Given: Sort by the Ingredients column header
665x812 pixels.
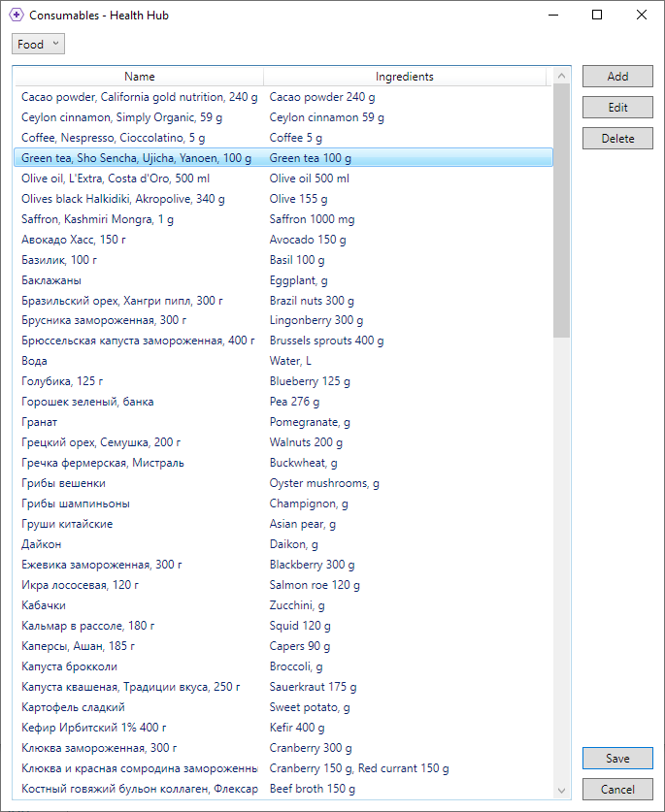Looking at the screenshot, I should click(404, 77).
